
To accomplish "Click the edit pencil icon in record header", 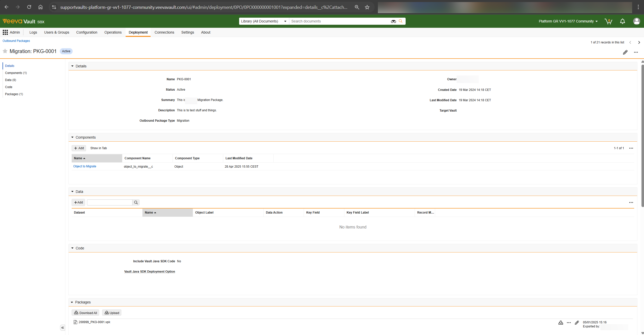I will click(x=625, y=52).
